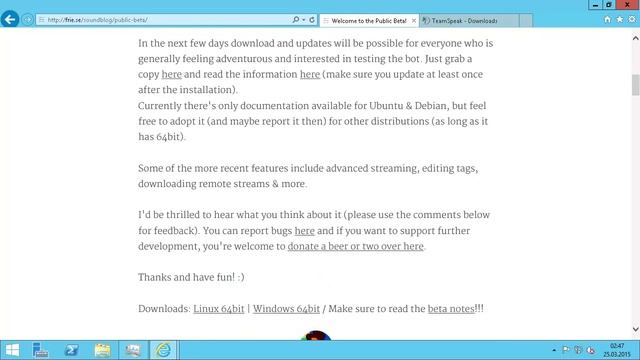Click the vertical scrollbar thumb

(636, 85)
